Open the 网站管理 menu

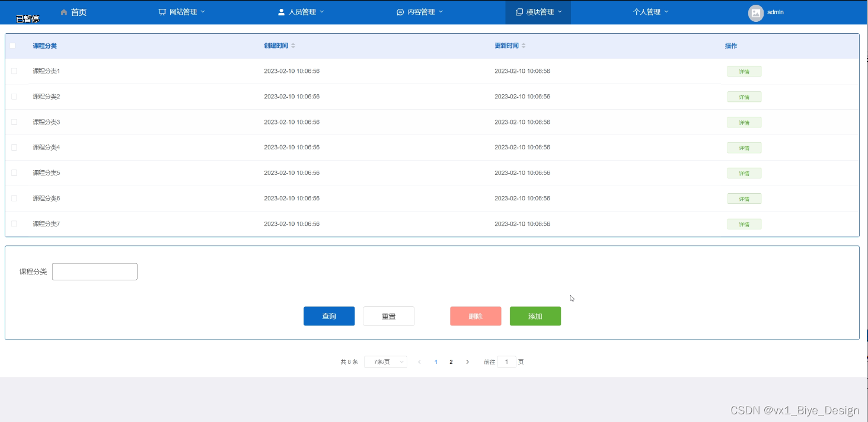coord(182,12)
